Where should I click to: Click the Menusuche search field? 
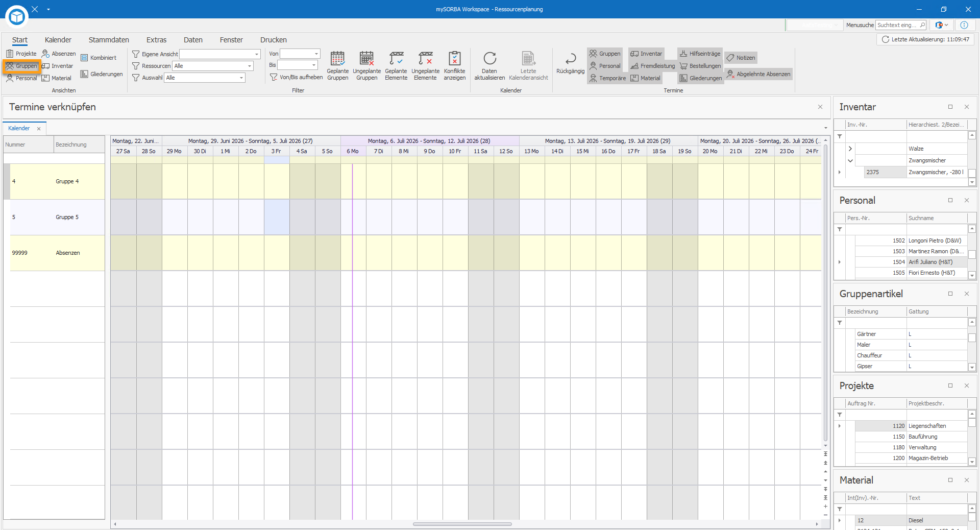click(901, 25)
